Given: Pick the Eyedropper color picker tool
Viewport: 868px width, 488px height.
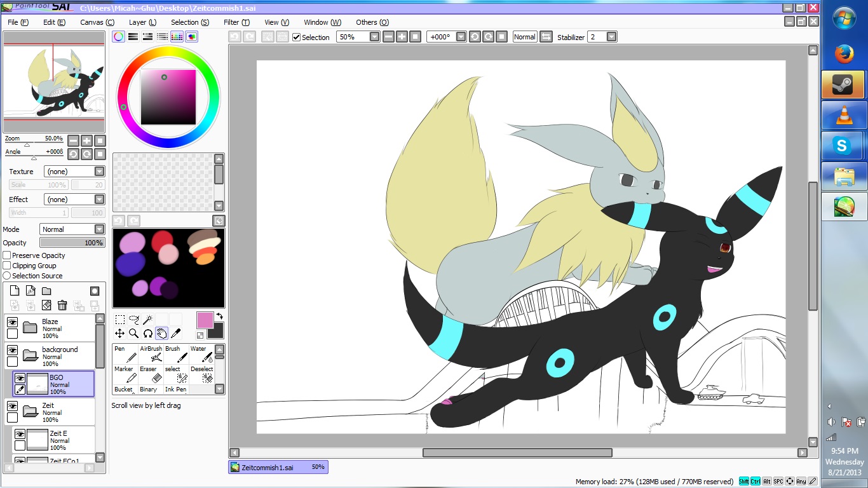Looking at the screenshot, I should [x=175, y=333].
